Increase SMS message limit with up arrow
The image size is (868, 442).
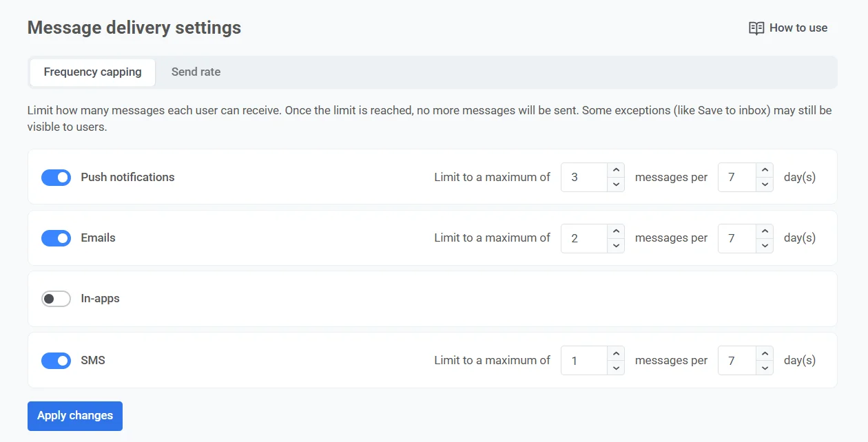[616, 353]
